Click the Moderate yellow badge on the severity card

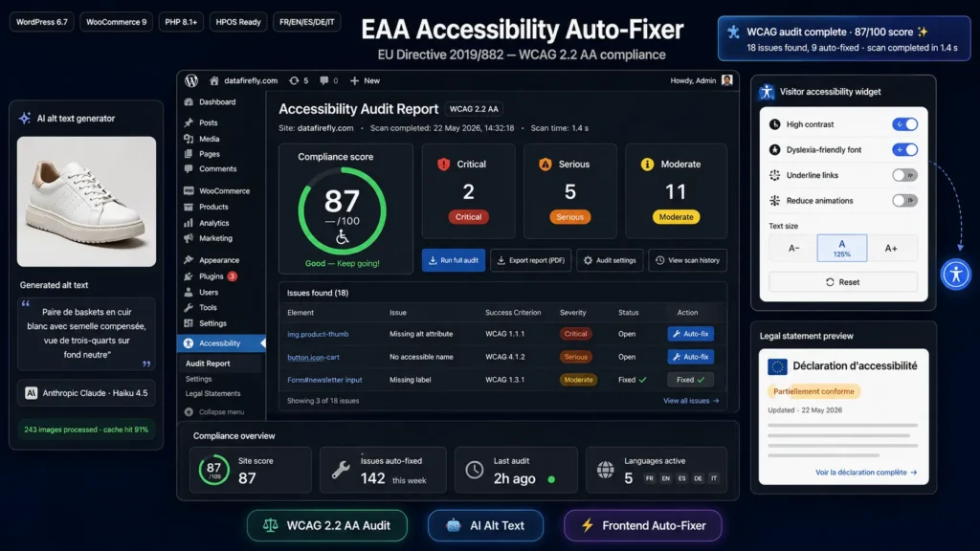click(676, 217)
